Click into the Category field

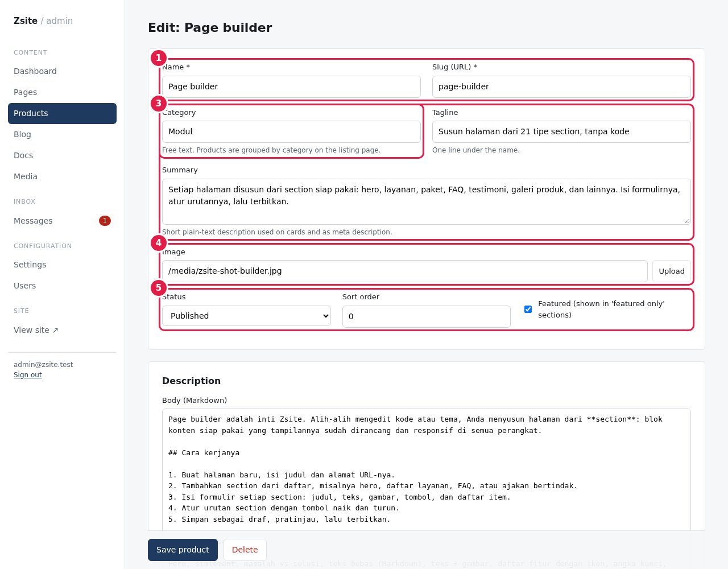(291, 131)
